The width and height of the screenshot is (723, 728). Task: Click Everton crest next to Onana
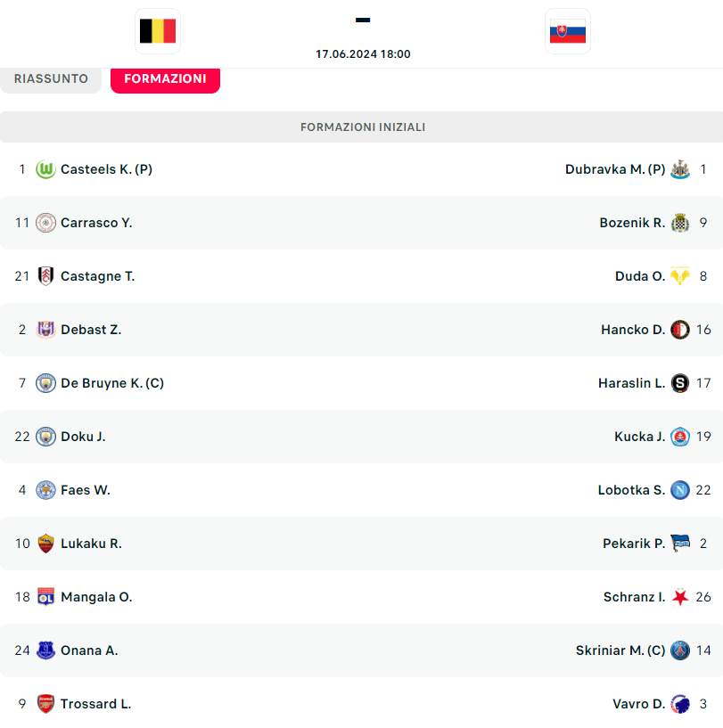click(45, 650)
